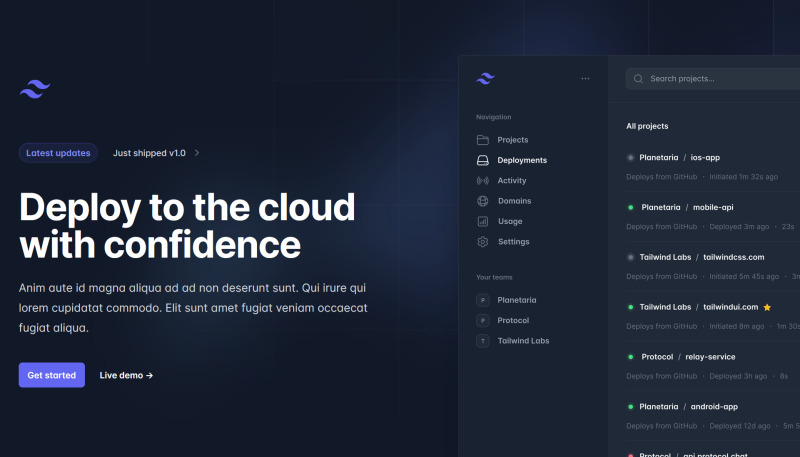The image size is (800, 457).
Task: Open the Protocol / relay-service project
Action: point(688,357)
